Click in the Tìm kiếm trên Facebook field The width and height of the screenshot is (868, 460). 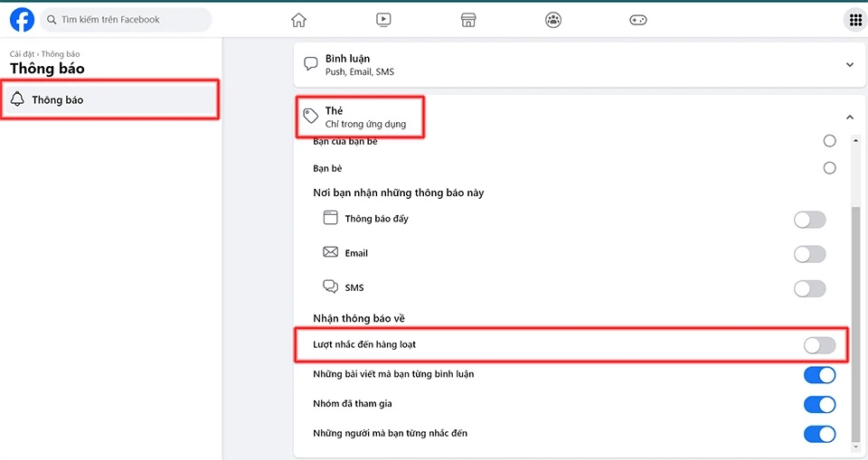127,20
